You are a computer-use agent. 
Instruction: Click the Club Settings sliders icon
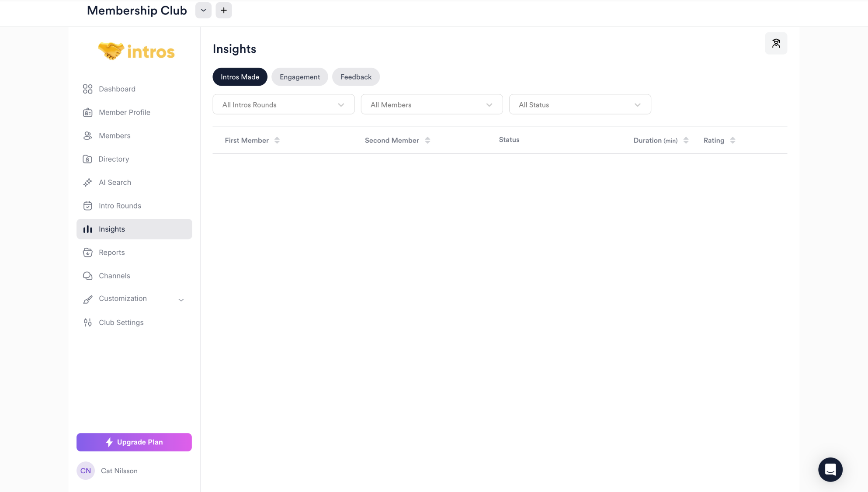(87, 322)
